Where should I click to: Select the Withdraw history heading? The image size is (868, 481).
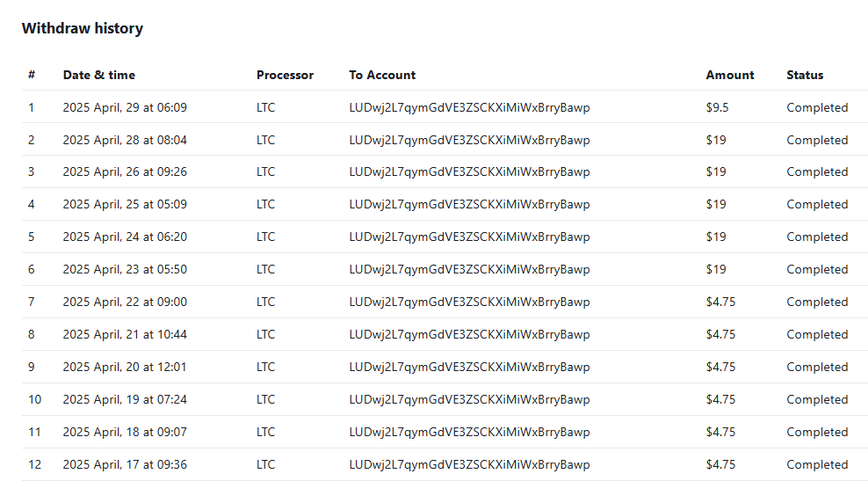(83, 28)
